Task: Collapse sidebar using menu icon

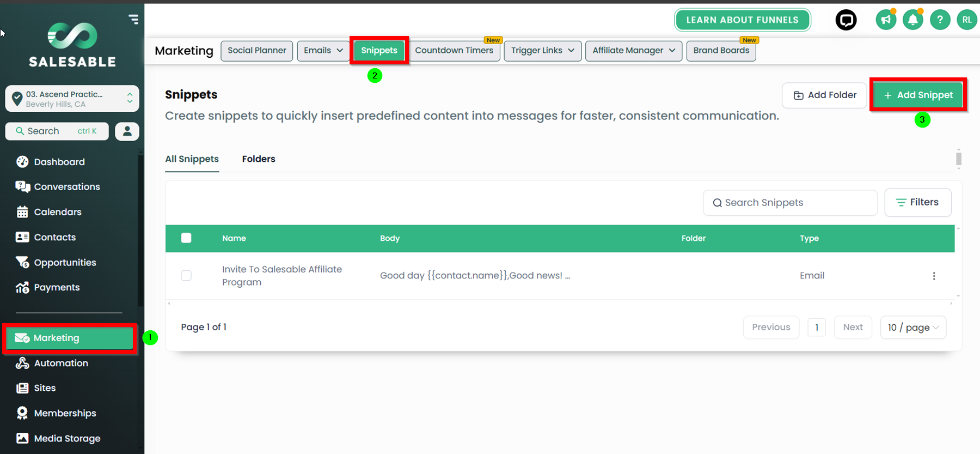Action: pyautogui.click(x=133, y=20)
